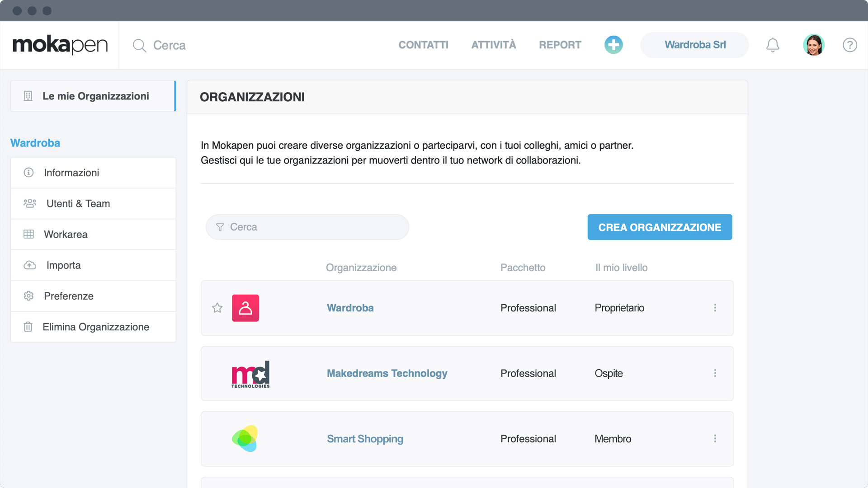Click the Cerca filter search field
Image resolution: width=868 pixels, height=488 pixels.
(307, 227)
